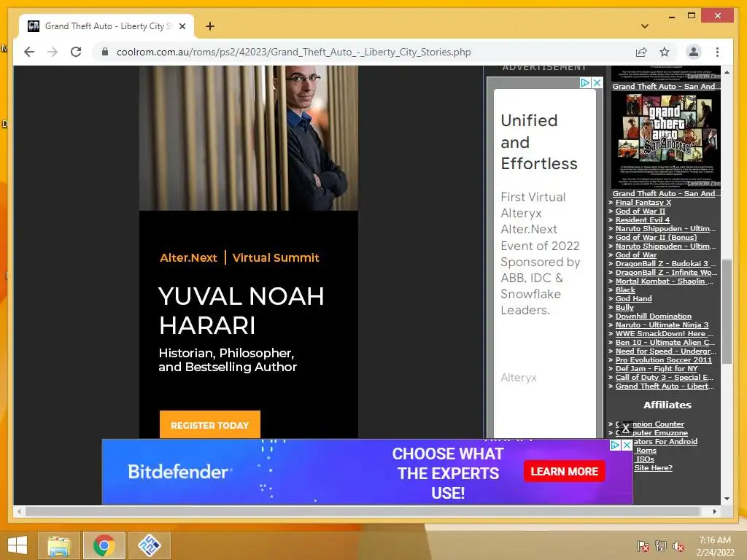Open Def Jam - Fight for NY link
The height and width of the screenshot is (560, 747).
click(657, 368)
